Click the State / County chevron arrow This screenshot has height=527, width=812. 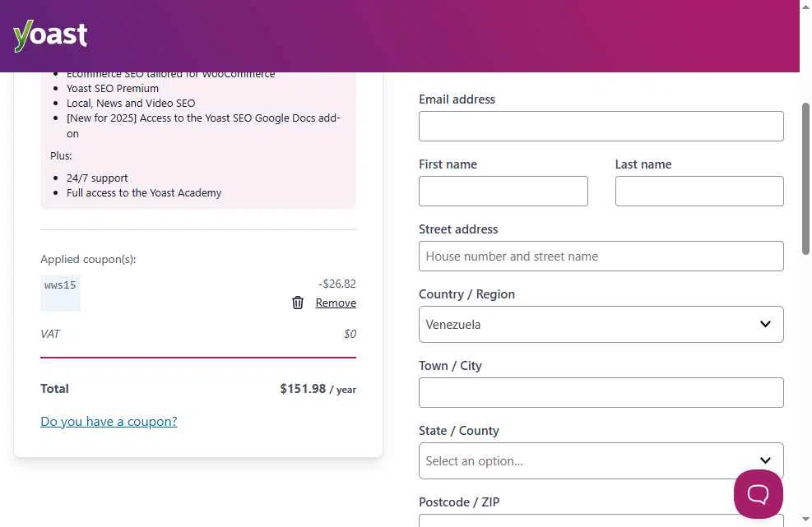(x=765, y=460)
